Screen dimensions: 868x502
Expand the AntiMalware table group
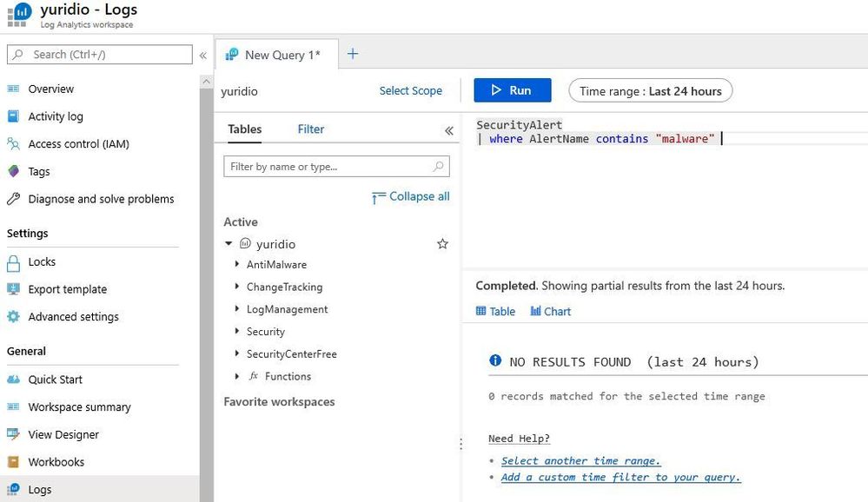coord(237,263)
